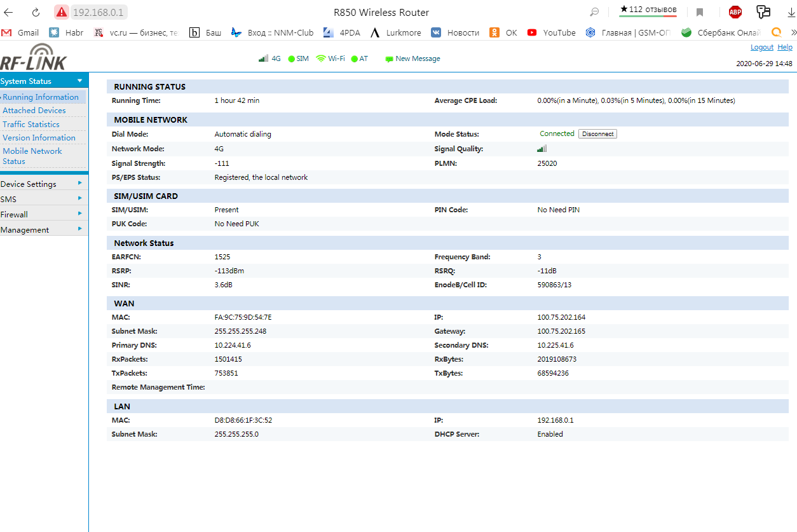Click the Wi-Fi status icon
The width and height of the screenshot is (797, 532).
(321, 58)
